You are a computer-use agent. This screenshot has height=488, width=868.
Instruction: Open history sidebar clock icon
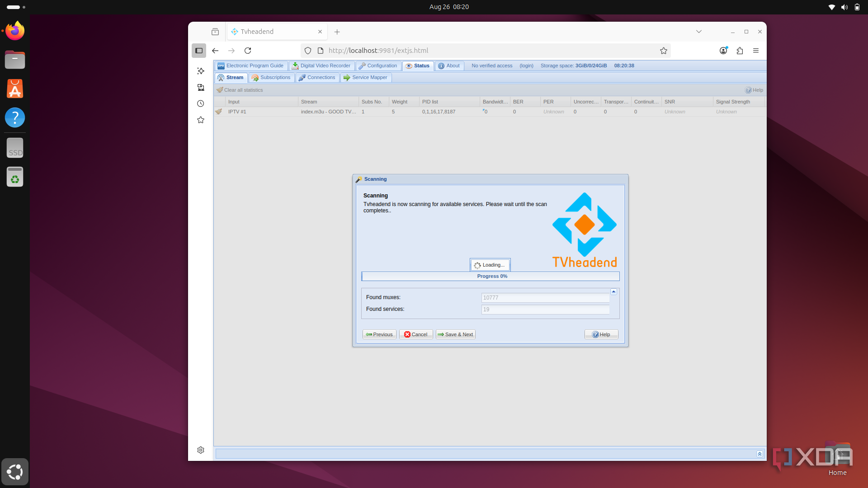coord(201,103)
